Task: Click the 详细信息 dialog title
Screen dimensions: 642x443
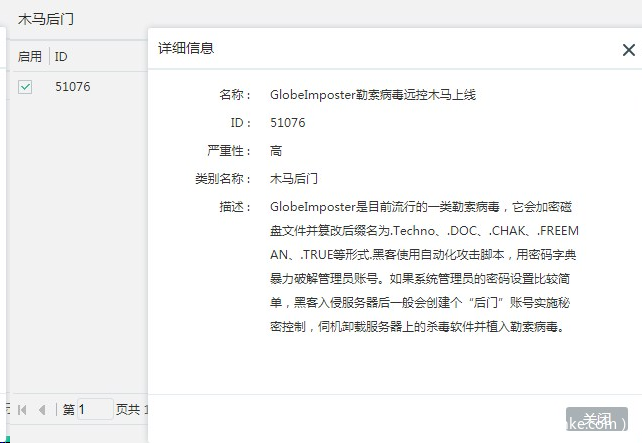Action: tap(186, 48)
